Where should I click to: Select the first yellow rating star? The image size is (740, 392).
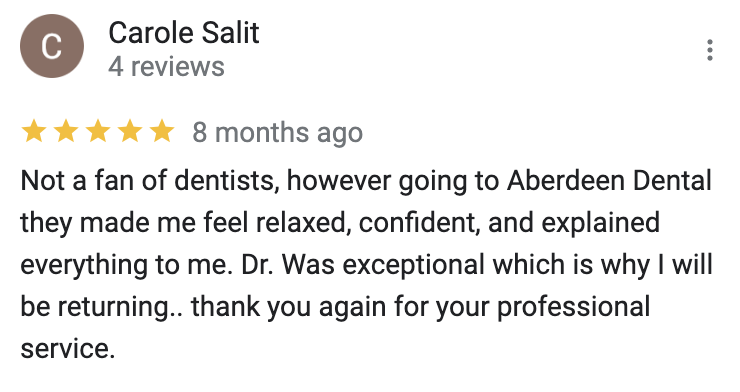pyautogui.click(x=34, y=131)
